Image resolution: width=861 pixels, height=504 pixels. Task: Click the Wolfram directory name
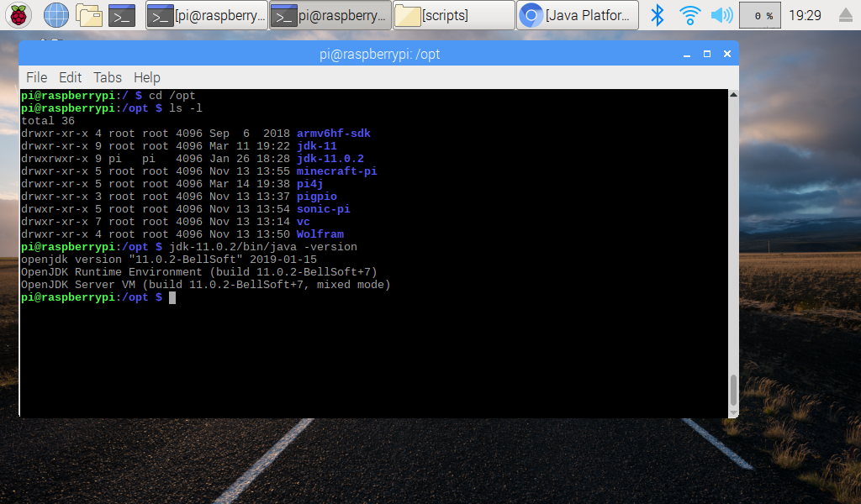tap(320, 234)
